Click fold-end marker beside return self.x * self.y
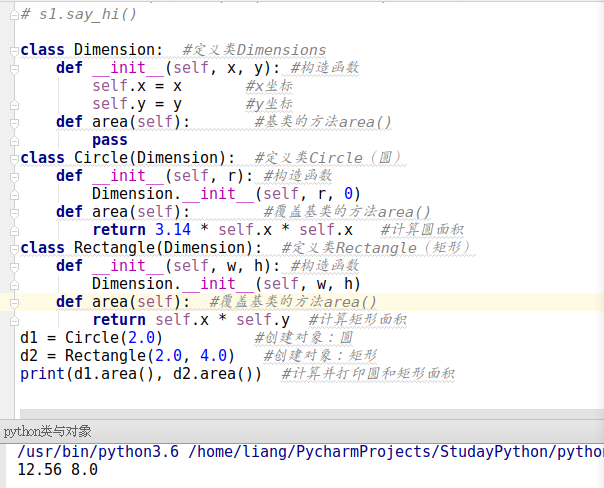 (14, 320)
